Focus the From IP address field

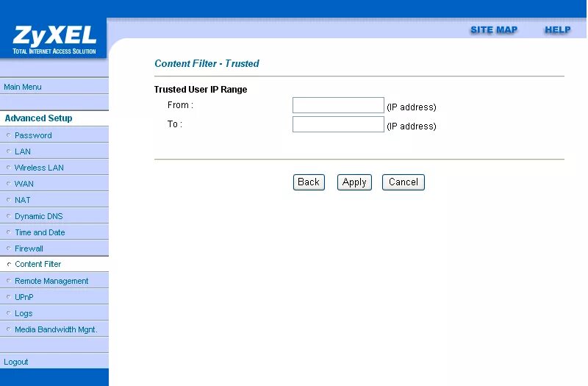coord(338,105)
